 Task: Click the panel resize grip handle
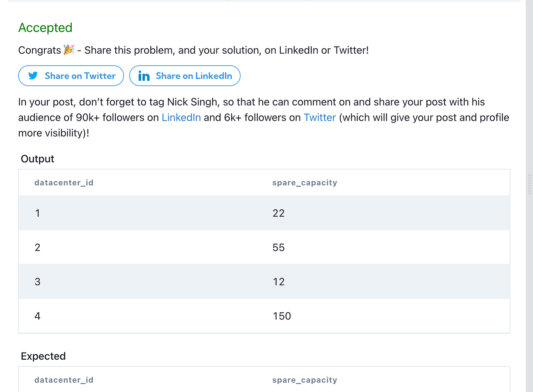pyautogui.click(x=529, y=184)
